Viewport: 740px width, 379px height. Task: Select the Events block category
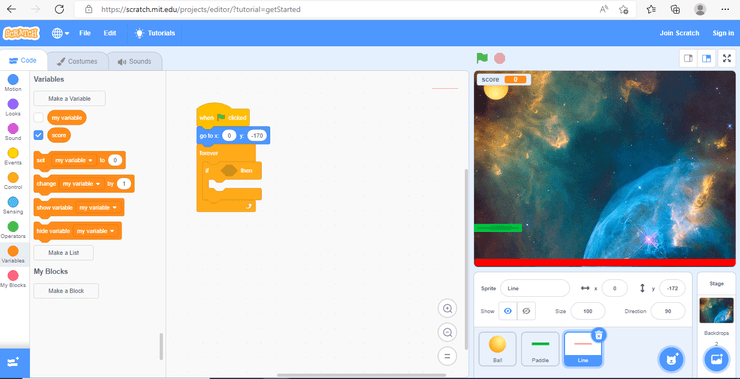click(13, 157)
